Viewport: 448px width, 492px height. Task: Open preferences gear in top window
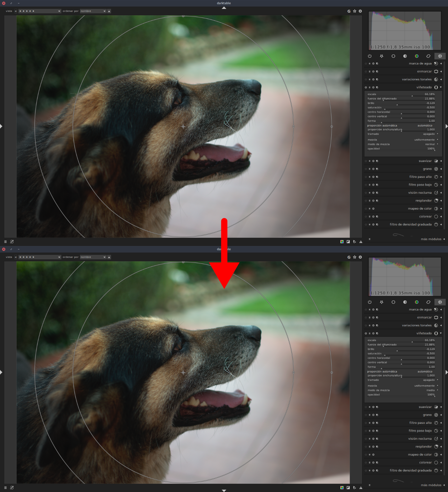pyautogui.click(x=360, y=11)
